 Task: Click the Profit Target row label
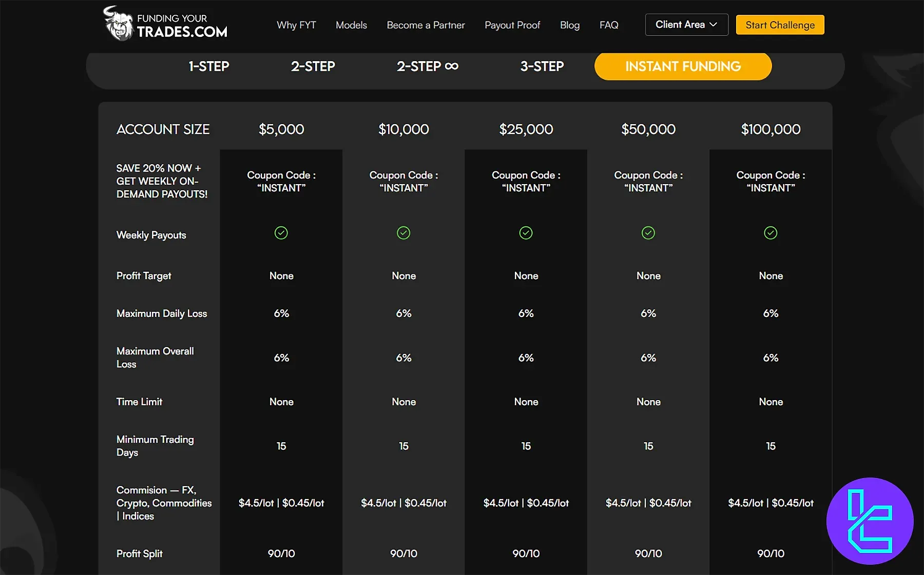(144, 276)
